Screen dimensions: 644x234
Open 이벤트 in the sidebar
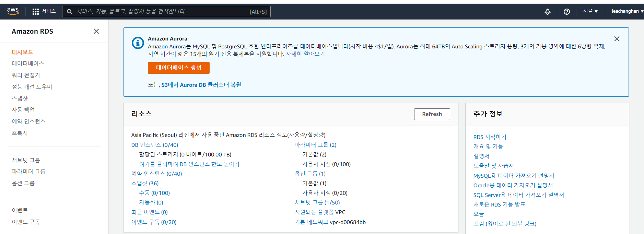[x=20, y=210]
